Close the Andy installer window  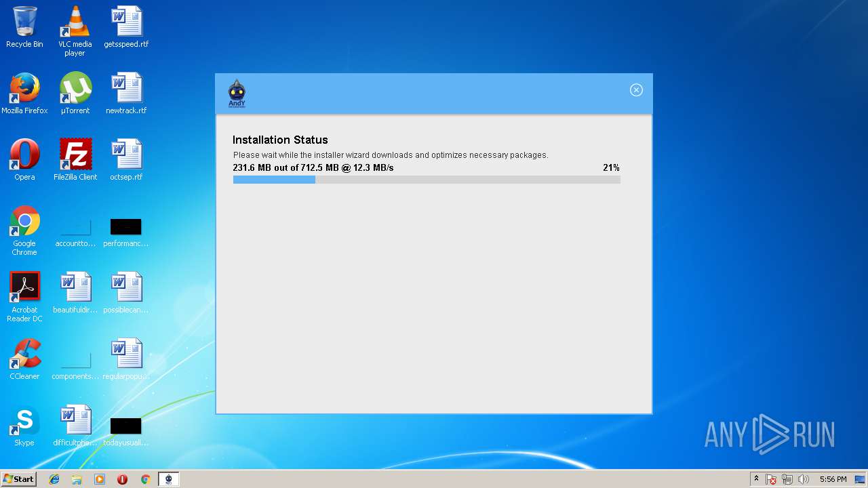(636, 90)
